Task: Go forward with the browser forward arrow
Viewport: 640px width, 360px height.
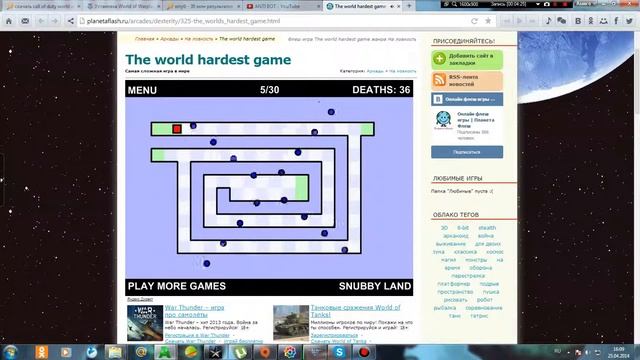Action: click(54, 21)
